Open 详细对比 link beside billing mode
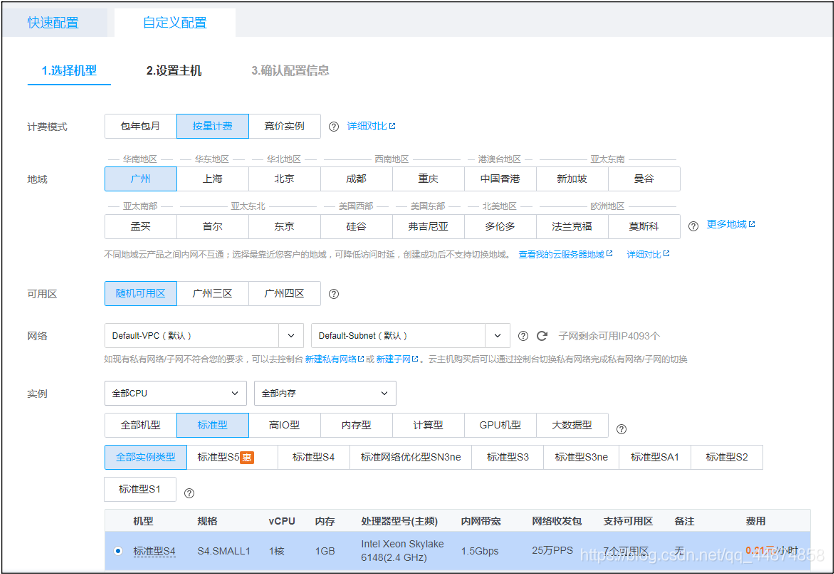 tap(371, 126)
